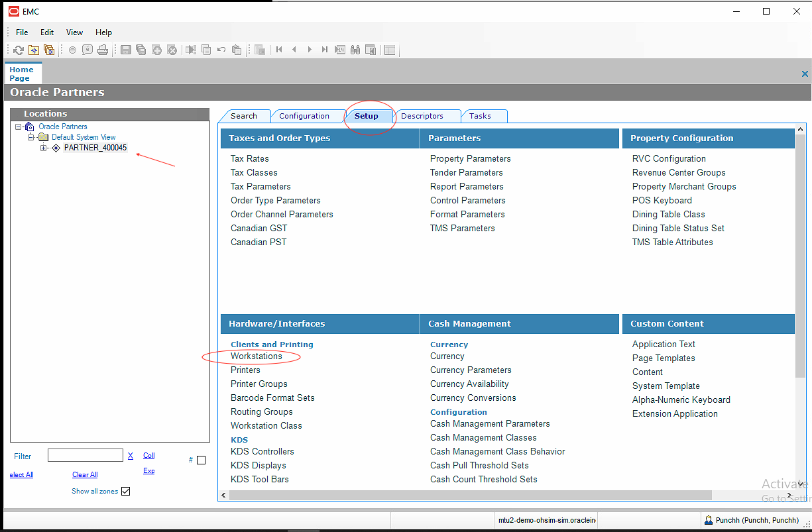Open Property Parameters
This screenshot has width=812, height=532.
[x=471, y=159]
